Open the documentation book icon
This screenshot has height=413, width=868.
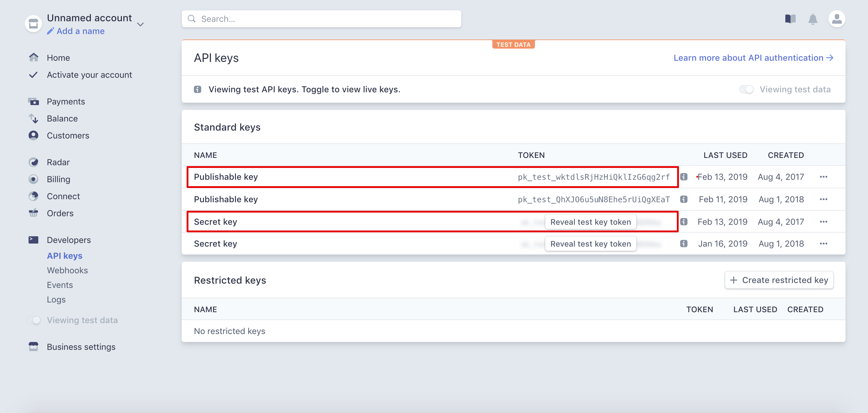(x=790, y=19)
